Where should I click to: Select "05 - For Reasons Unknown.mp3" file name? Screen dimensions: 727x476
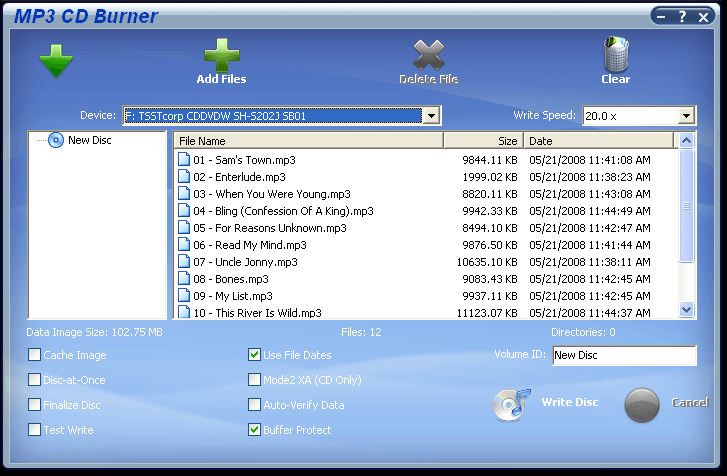tap(270, 228)
